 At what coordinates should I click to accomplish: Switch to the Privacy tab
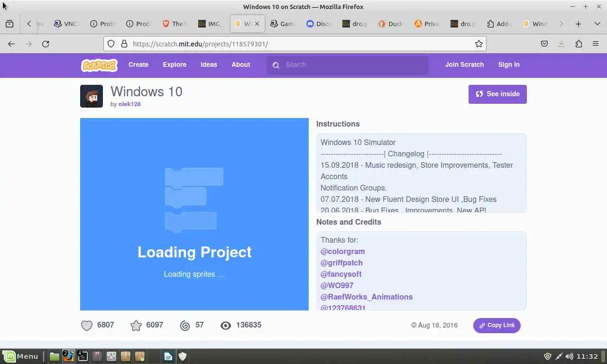pyautogui.click(x=427, y=24)
